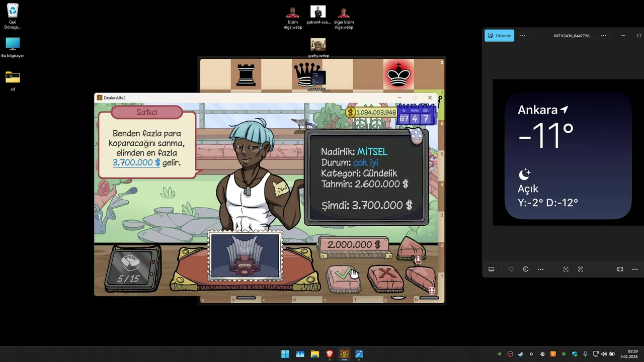Click the Durum: çok iyi text

pyautogui.click(x=350, y=162)
